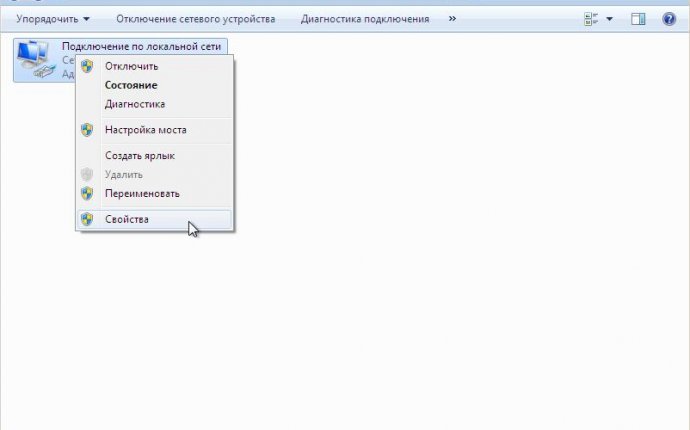Click the change view icon
The image size is (690, 430).
pyautogui.click(x=591, y=19)
